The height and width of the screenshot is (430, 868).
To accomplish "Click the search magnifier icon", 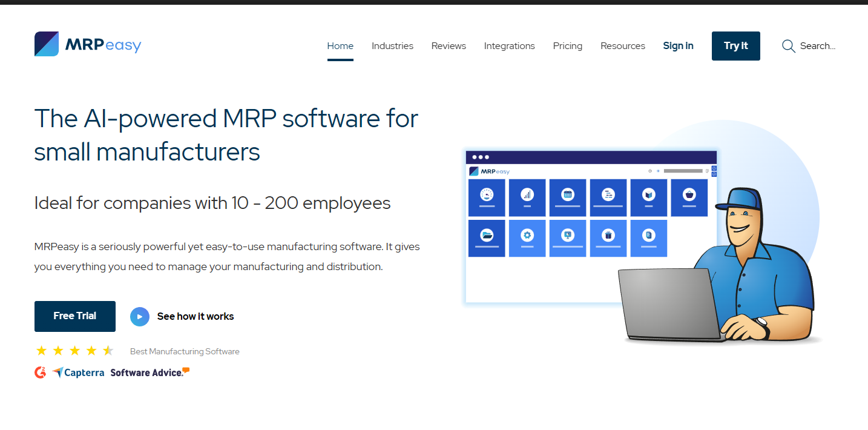I will pos(788,46).
